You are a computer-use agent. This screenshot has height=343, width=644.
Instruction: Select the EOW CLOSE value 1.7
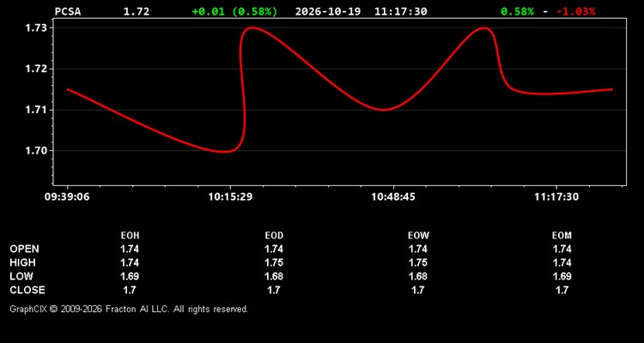[x=418, y=290]
